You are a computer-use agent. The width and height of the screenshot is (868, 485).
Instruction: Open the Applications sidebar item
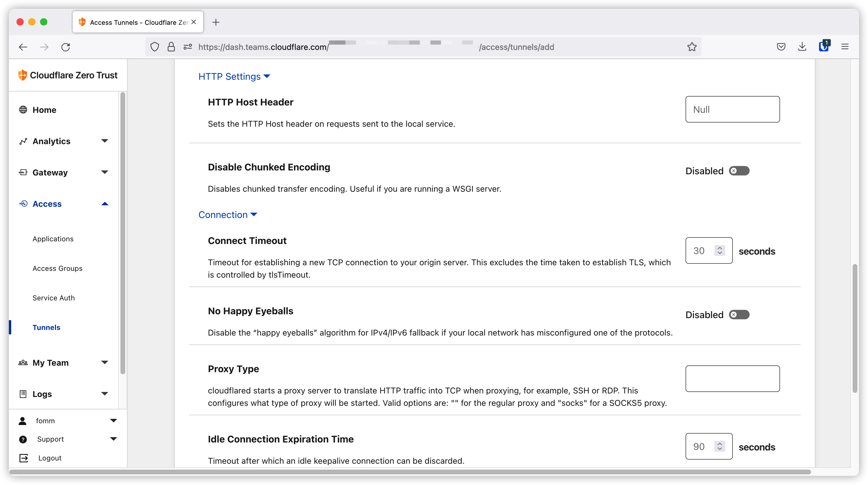(53, 239)
